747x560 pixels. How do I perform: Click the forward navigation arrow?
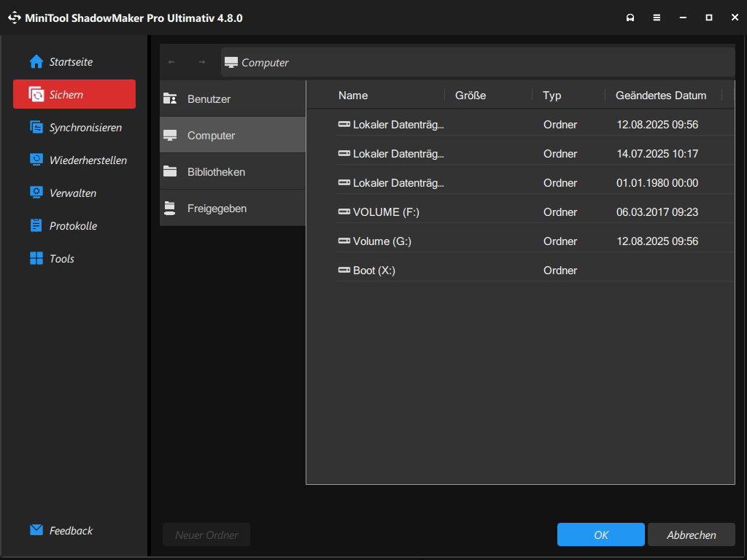click(202, 62)
